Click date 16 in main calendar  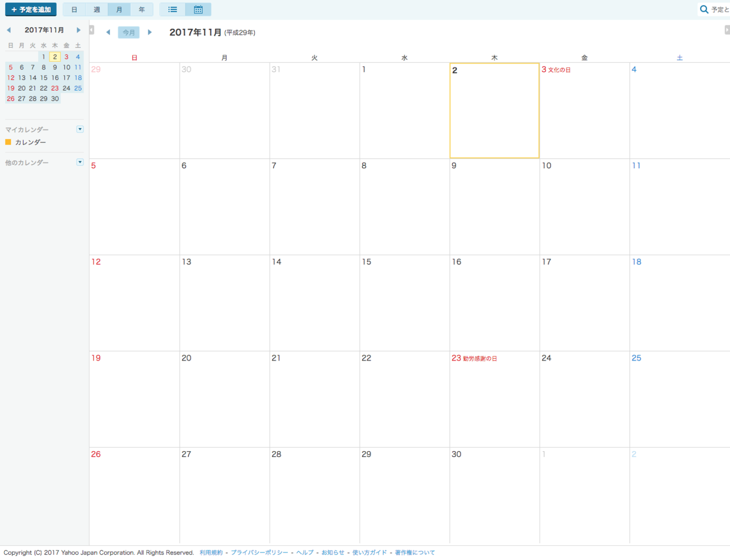coord(456,262)
